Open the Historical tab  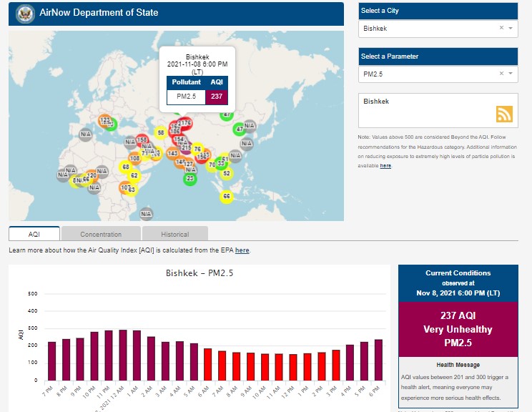tap(174, 234)
